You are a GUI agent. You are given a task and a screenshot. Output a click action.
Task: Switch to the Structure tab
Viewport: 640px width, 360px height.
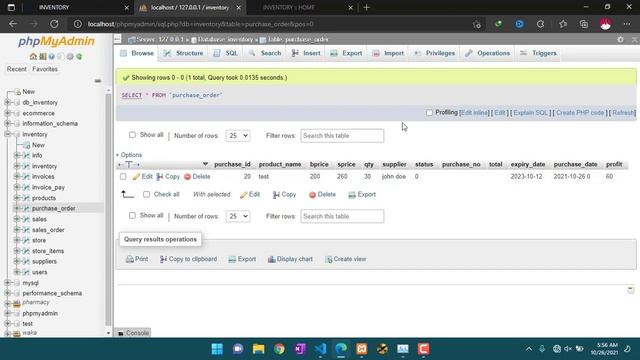pyautogui.click(x=183, y=53)
